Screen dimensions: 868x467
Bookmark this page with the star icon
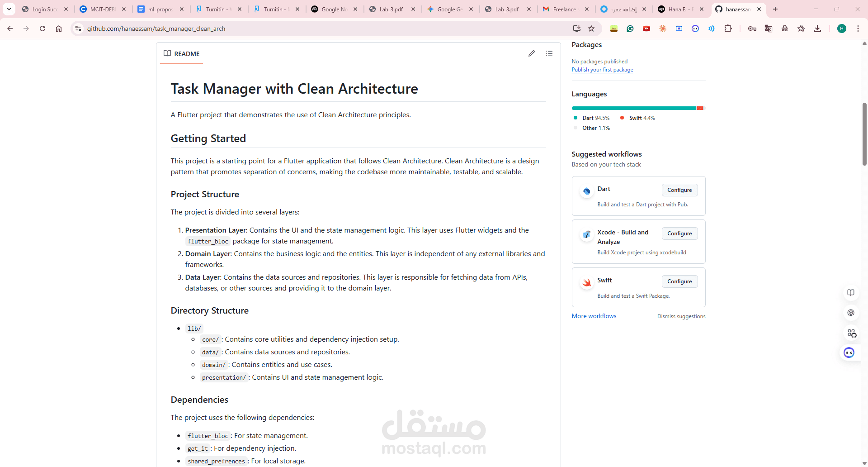(591, 29)
